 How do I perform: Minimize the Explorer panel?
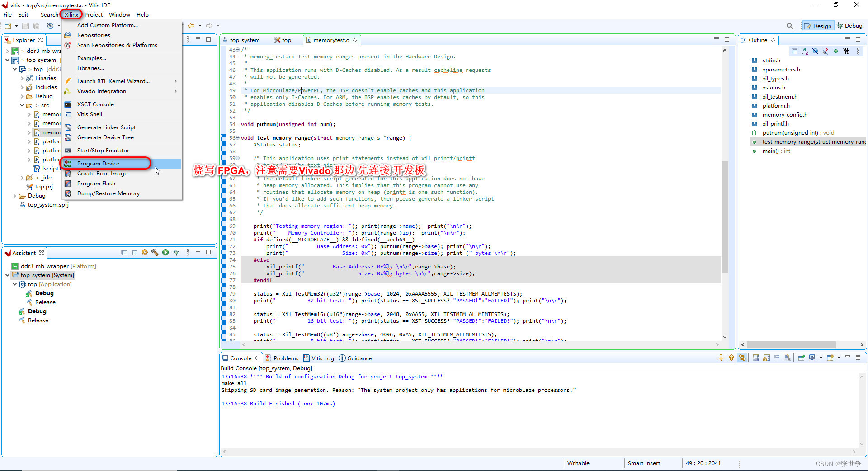click(198, 39)
